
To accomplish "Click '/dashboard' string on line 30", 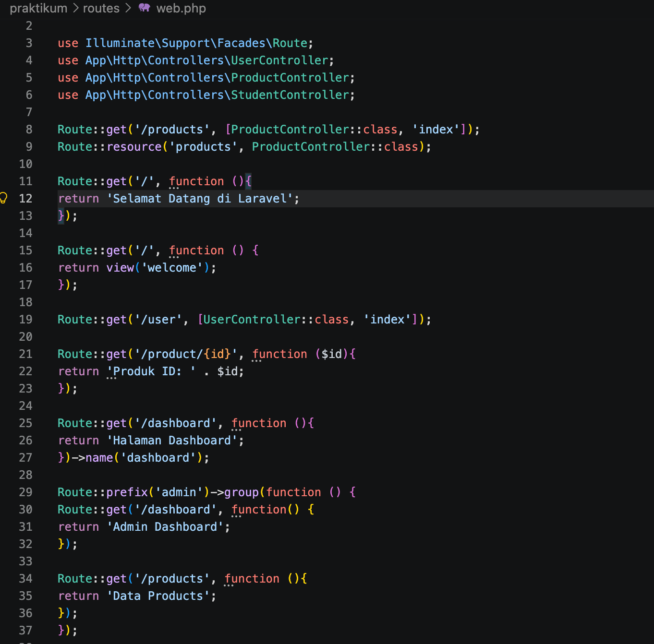I will tap(175, 509).
